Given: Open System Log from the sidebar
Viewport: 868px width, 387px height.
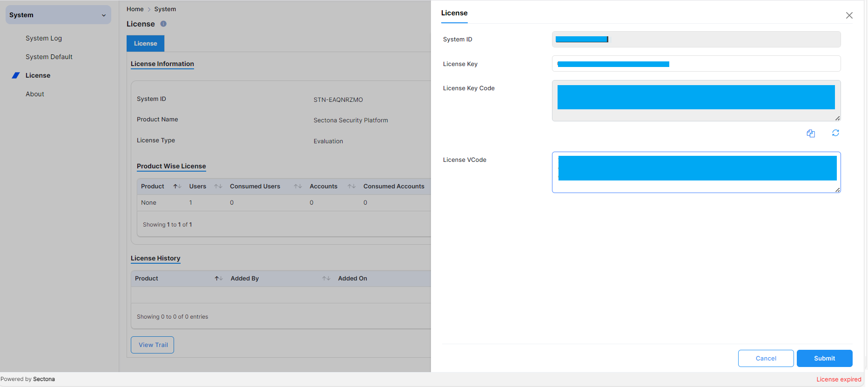Looking at the screenshot, I should coord(44,38).
